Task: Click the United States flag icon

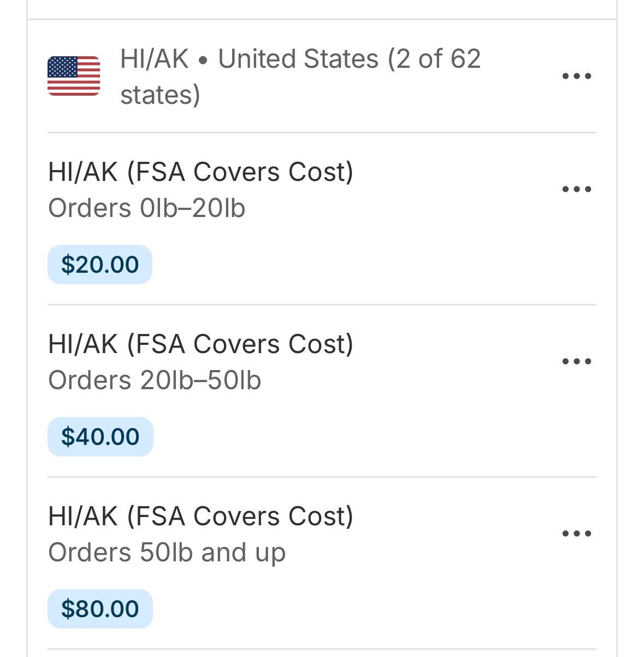Action: pos(74,76)
